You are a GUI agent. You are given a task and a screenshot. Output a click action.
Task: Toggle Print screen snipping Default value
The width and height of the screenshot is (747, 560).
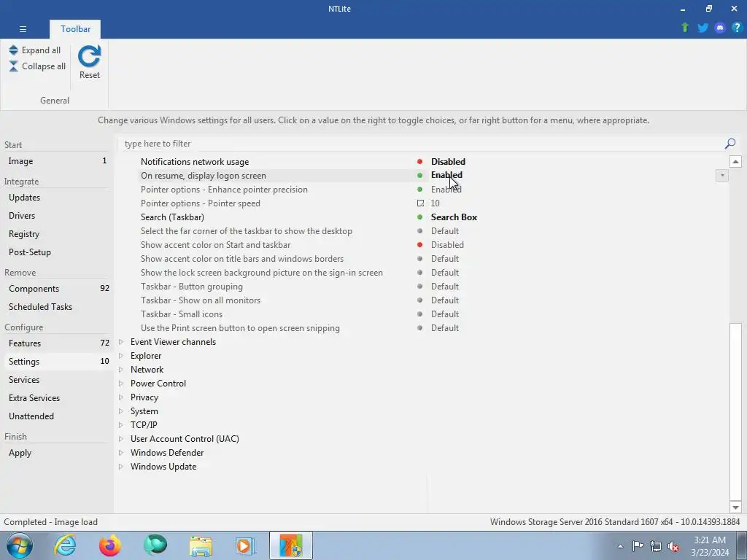(x=445, y=328)
